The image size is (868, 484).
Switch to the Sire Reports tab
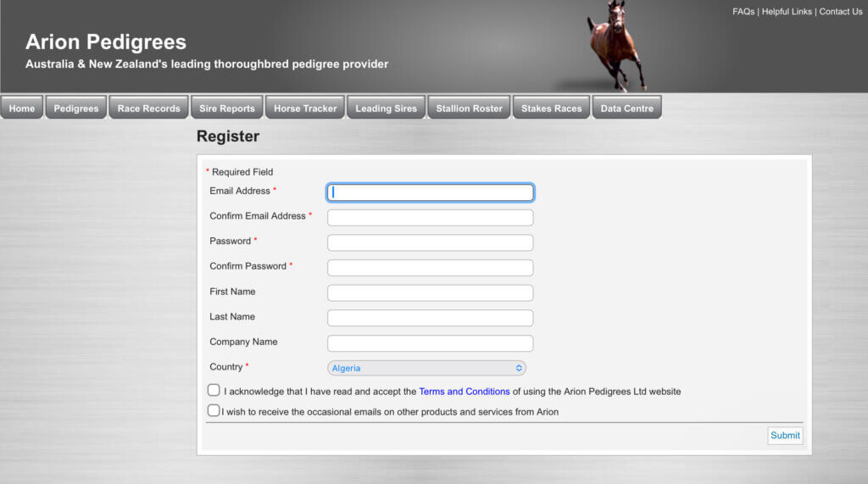(227, 108)
